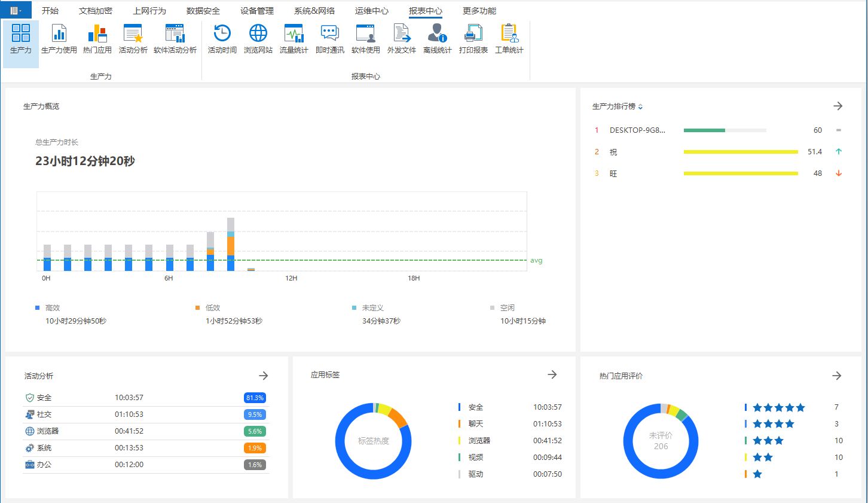Select the 驱动 tag legend entry
The image size is (868, 503).
pyautogui.click(x=510, y=474)
